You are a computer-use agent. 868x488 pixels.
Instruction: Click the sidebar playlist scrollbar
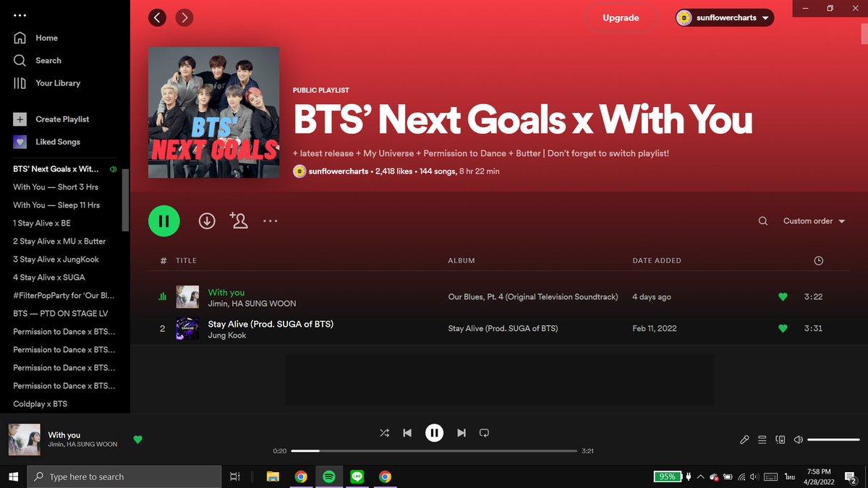[x=124, y=200]
